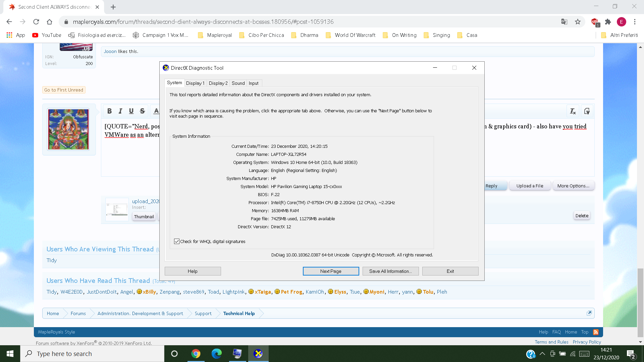644x362 pixels.
Task: Click the Next Page button
Action: [331, 271]
